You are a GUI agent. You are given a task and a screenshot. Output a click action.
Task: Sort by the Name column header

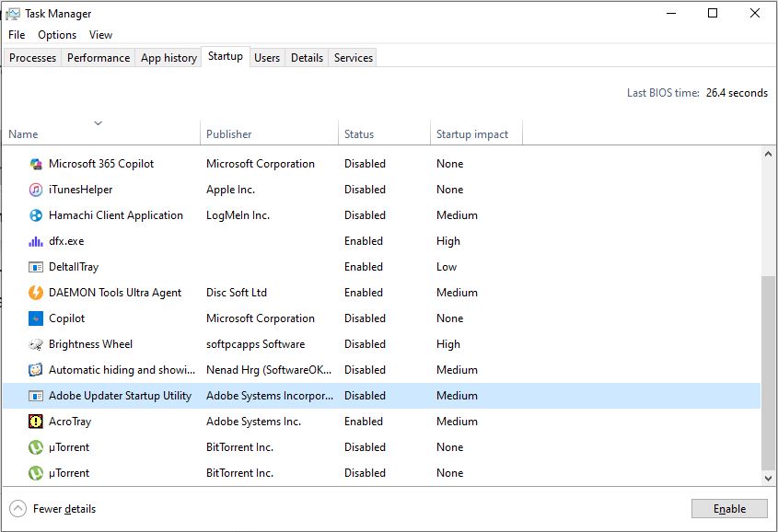[101, 133]
